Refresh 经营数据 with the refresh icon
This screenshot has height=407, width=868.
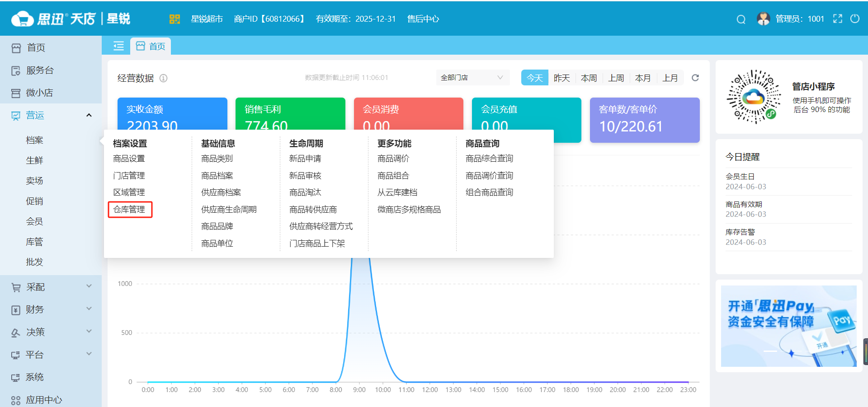695,77
